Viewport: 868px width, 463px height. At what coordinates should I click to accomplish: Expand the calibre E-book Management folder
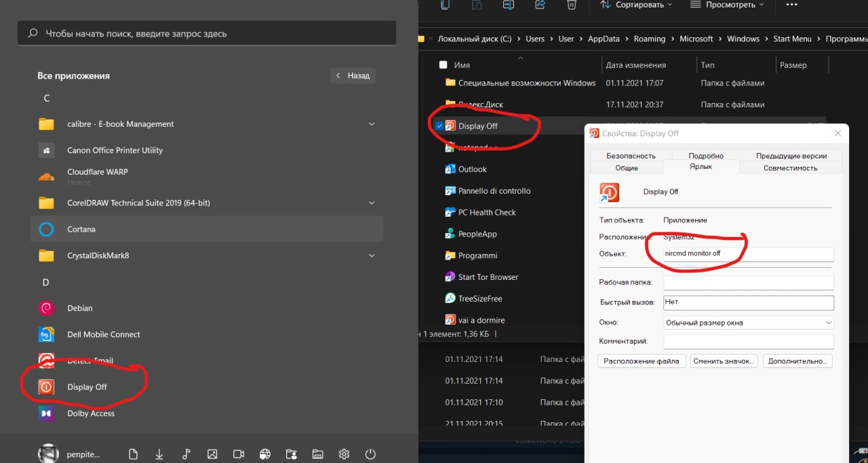372,124
